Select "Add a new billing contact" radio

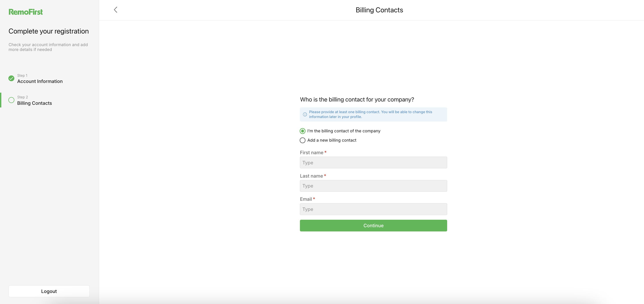303,140
